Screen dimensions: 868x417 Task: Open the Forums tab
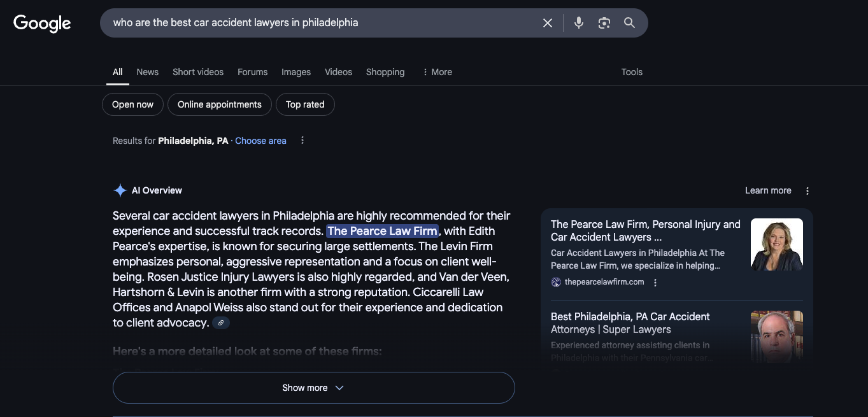[x=252, y=72]
